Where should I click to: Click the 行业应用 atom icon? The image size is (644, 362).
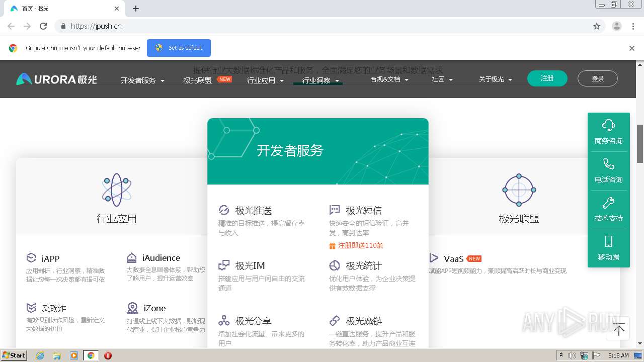117,190
